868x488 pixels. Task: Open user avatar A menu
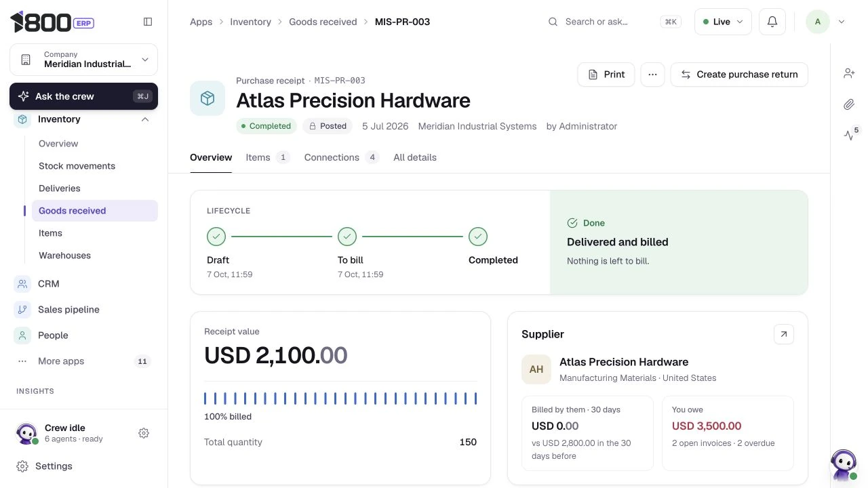pos(817,22)
